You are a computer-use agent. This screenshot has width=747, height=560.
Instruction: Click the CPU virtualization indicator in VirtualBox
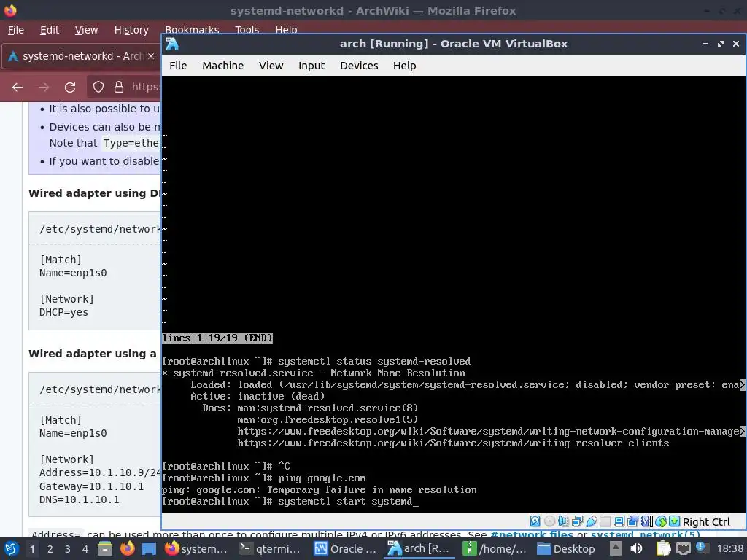tap(645, 521)
